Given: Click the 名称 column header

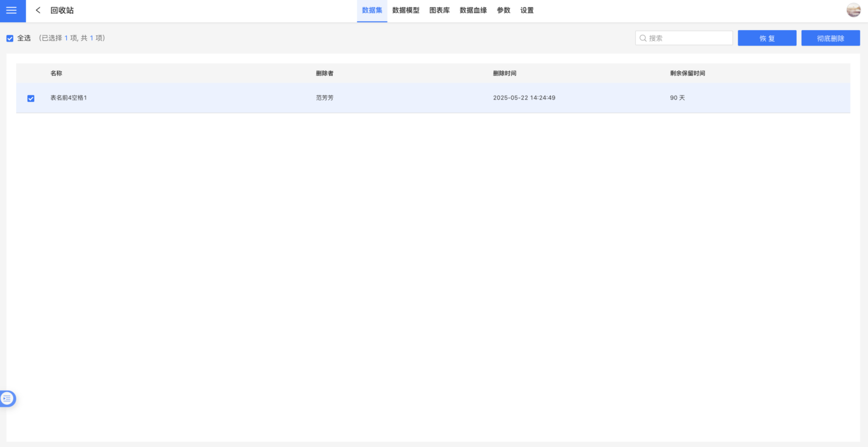Looking at the screenshot, I should coord(56,73).
